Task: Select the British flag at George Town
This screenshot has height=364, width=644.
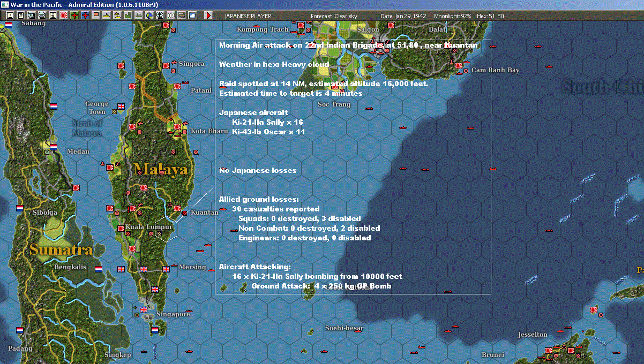Action: (121, 107)
